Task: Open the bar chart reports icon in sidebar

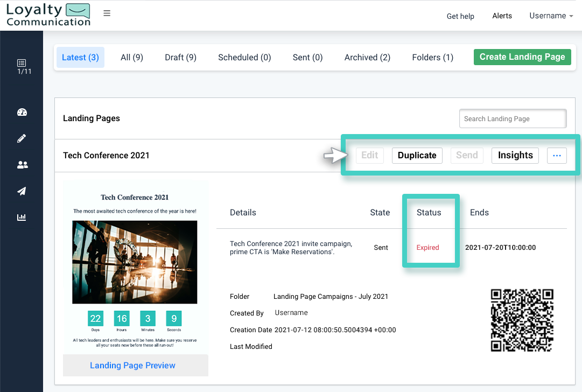Action: pyautogui.click(x=22, y=217)
